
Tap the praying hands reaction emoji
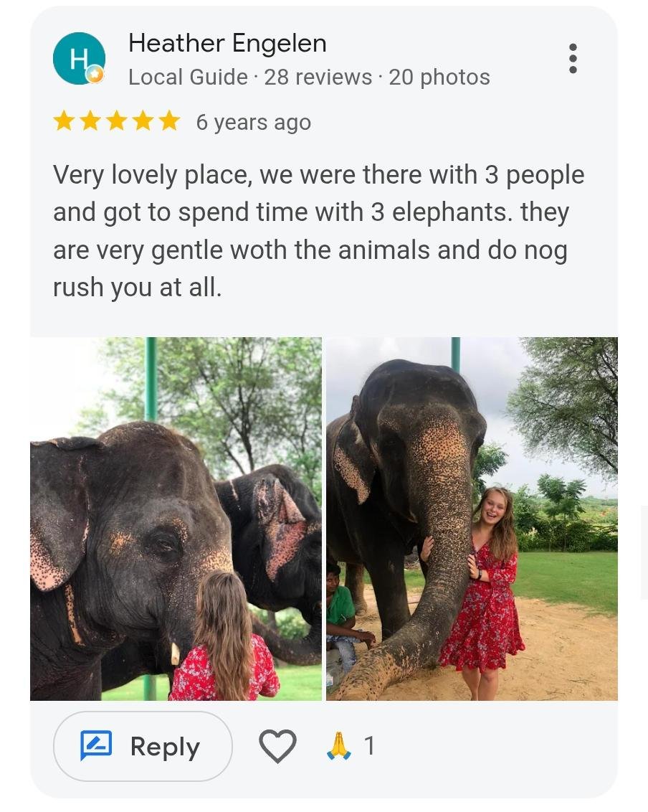pos(338,746)
